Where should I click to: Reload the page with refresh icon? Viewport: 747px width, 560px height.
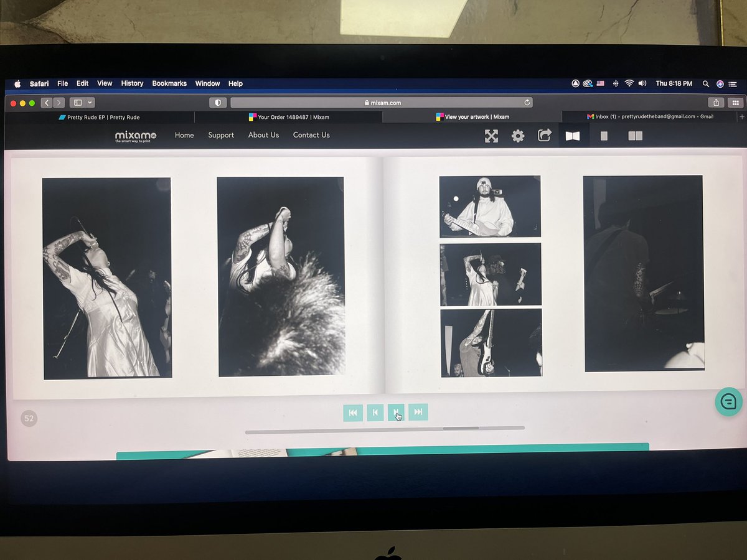(x=527, y=103)
